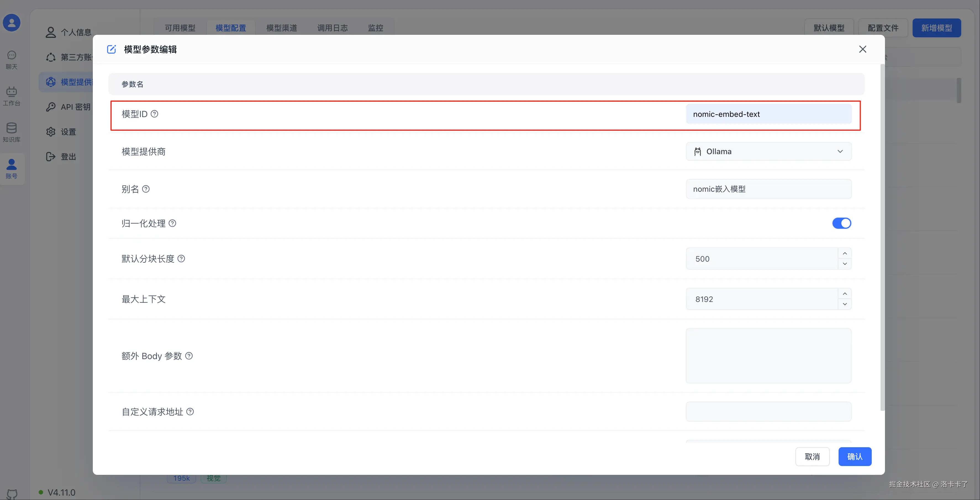Decrease 最大上下文 with the down stepper
Image resolution: width=980 pixels, height=500 pixels.
pos(845,304)
